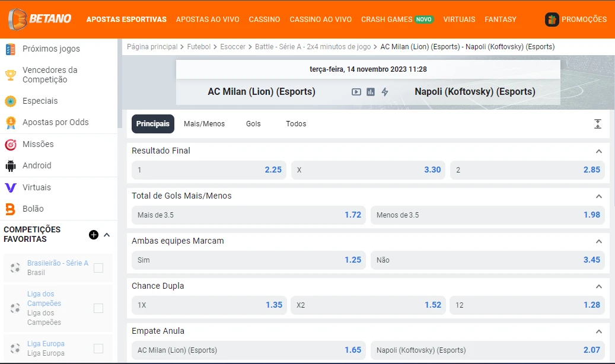Add favorite competition with plus icon

[93, 235]
